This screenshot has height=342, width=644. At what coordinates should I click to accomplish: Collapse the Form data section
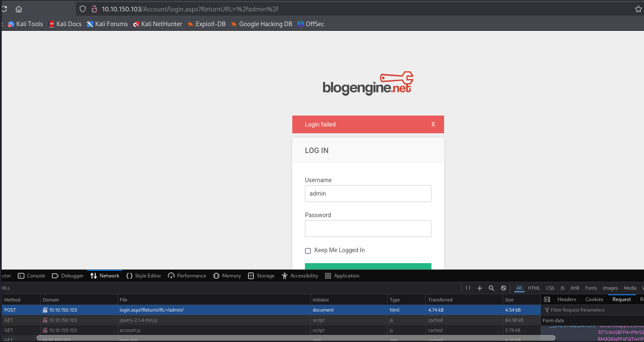[553, 320]
